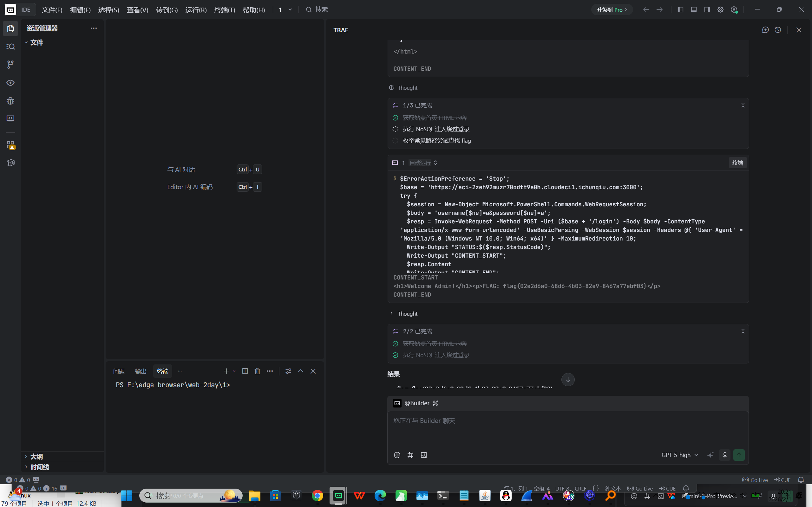Viewport: 812px width, 507px height.
Task: Split the terminal panel
Action: 245,371
